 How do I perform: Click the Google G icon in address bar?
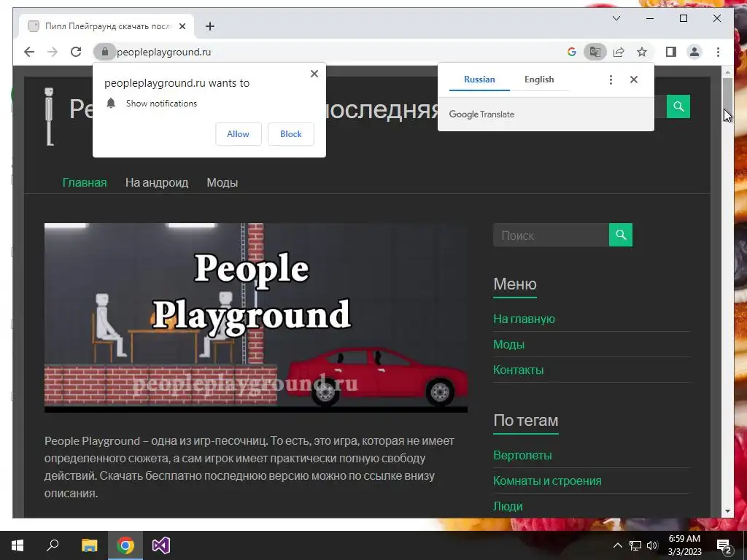coord(572,52)
